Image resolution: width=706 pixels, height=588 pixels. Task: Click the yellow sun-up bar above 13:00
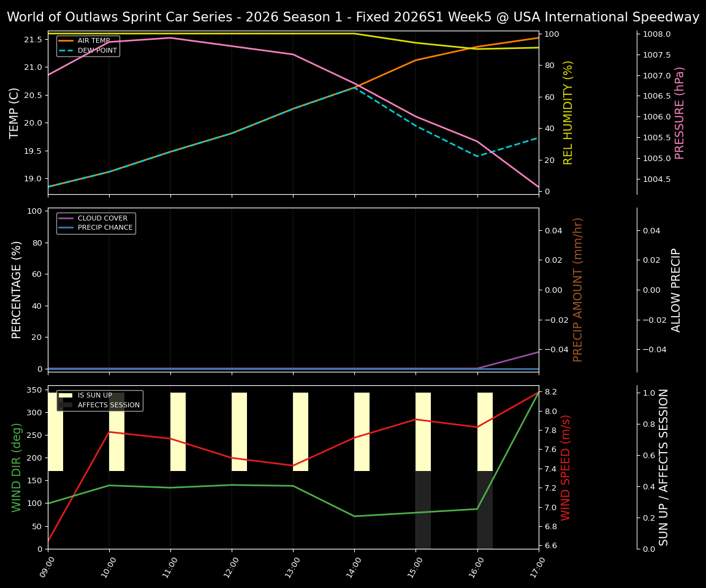pyautogui.click(x=300, y=429)
